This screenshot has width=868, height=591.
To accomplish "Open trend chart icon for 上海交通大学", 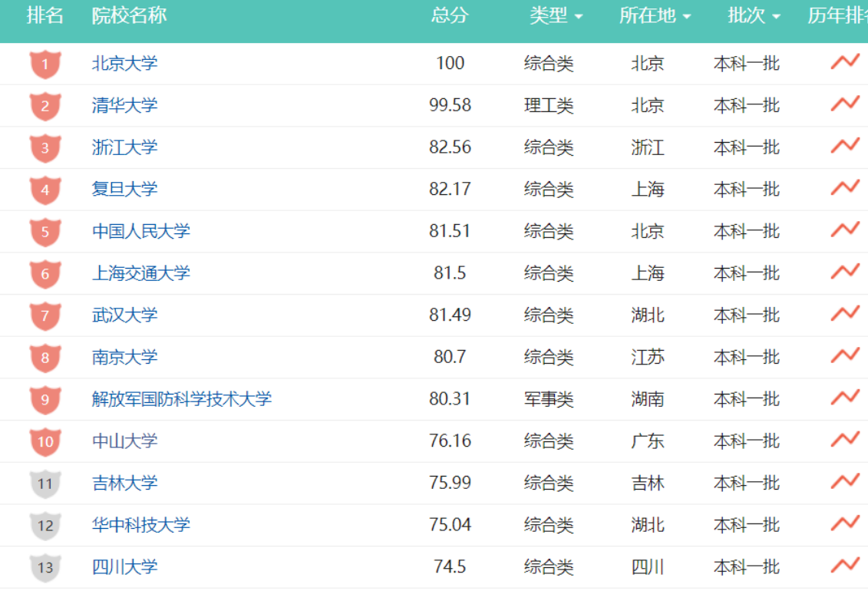I will point(845,271).
